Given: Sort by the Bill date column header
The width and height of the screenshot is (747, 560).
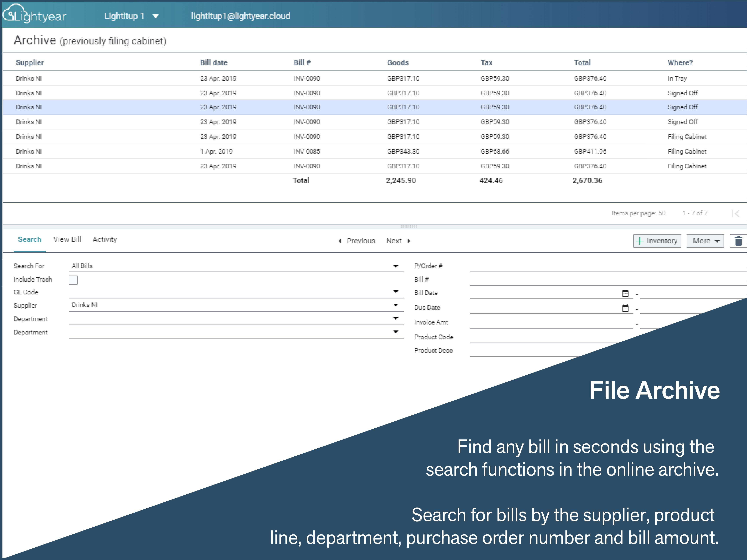Looking at the screenshot, I should 213,63.
